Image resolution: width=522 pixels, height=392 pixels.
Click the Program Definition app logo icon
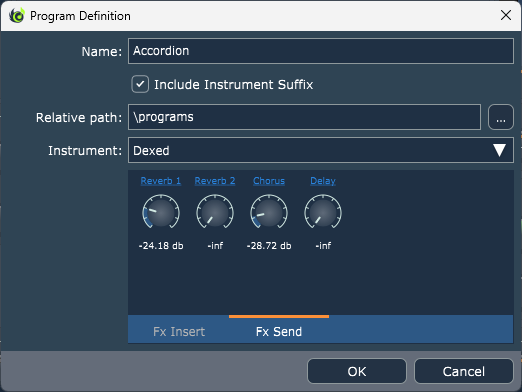[x=17, y=15]
